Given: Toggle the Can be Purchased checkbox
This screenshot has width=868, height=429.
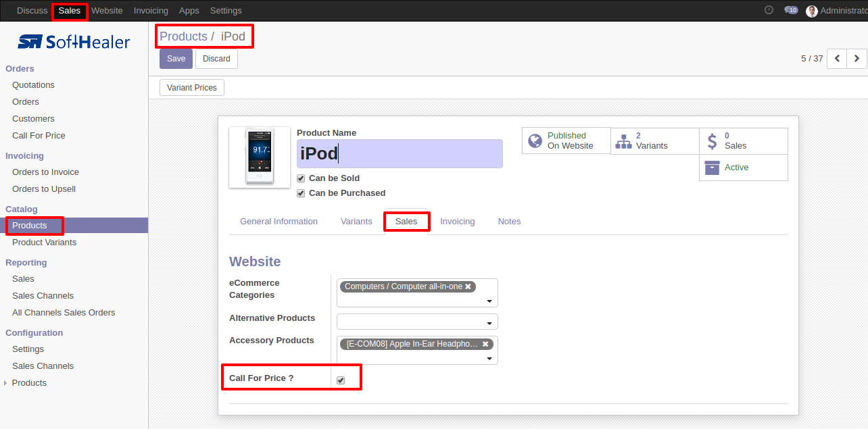Looking at the screenshot, I should point(301,193).
